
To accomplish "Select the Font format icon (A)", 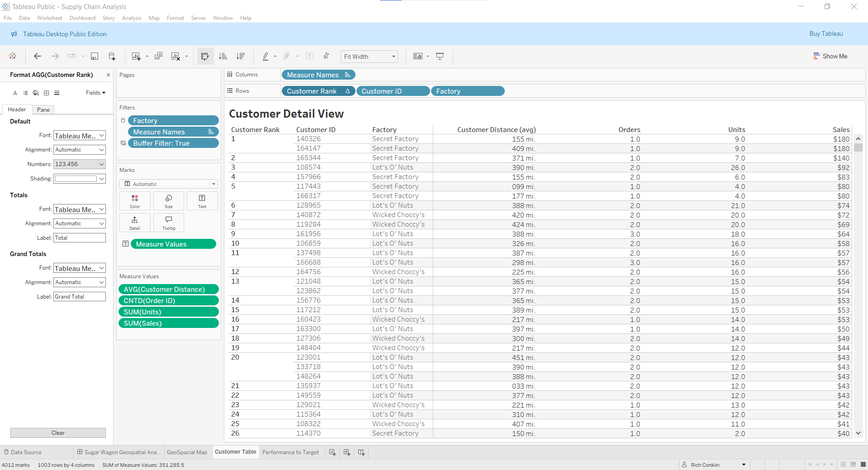I will [15, 93].
